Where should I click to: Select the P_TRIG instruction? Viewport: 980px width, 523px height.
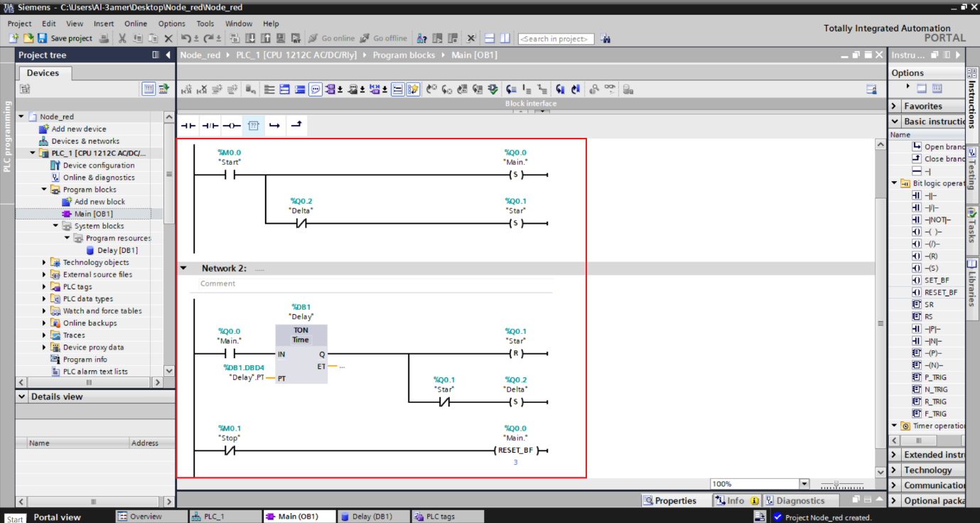point(933,377)
